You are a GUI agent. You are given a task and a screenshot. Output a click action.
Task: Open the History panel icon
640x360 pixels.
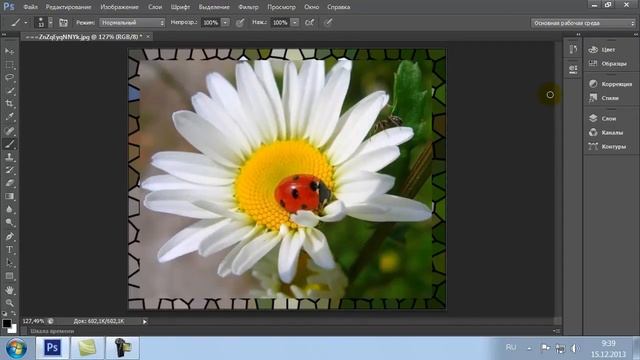pyautogui.click(x=573, y=49)
